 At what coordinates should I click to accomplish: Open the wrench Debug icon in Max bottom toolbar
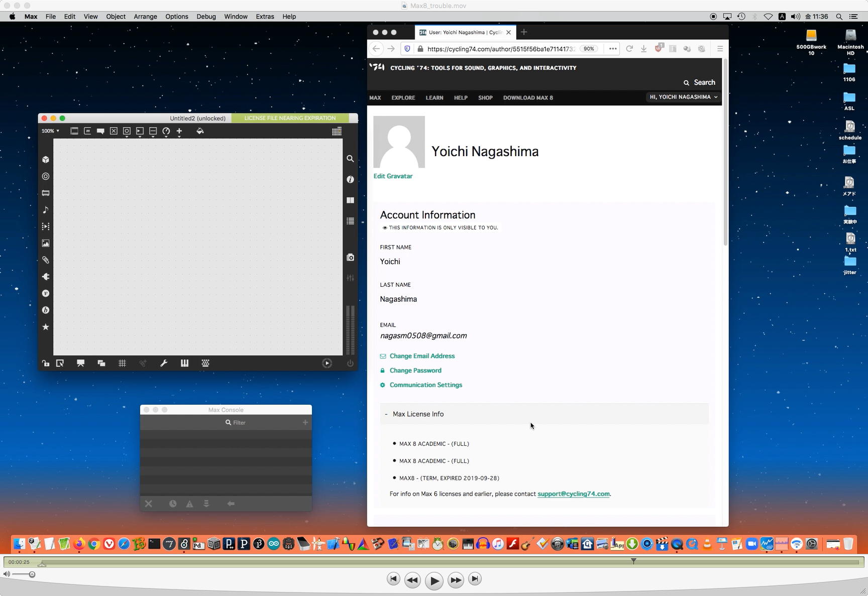[x=164, y=363]
